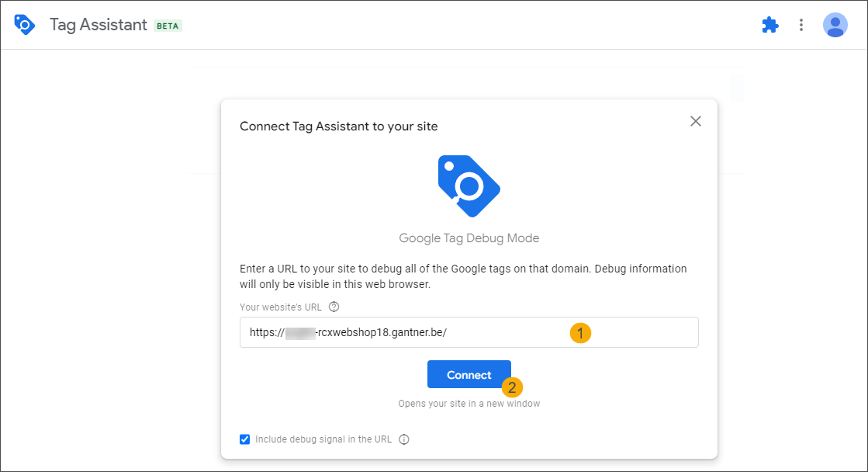
Task: Click the info icon next to debug signal option
Action: point(403,439)
